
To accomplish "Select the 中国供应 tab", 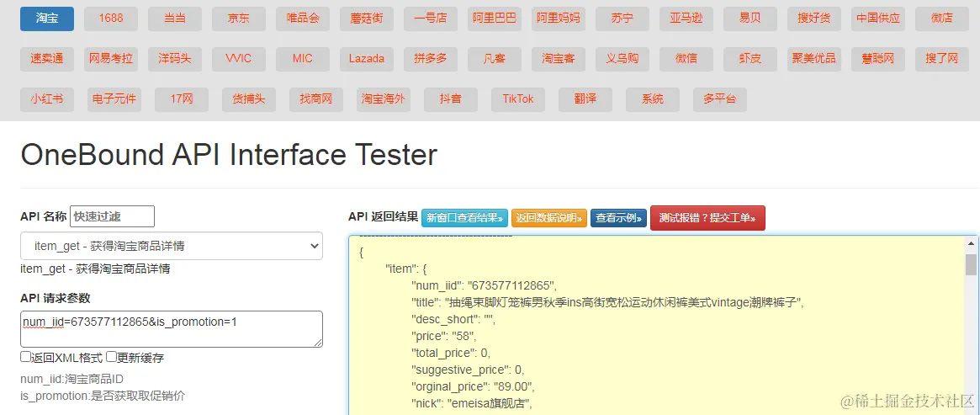I will pos(878,19).
